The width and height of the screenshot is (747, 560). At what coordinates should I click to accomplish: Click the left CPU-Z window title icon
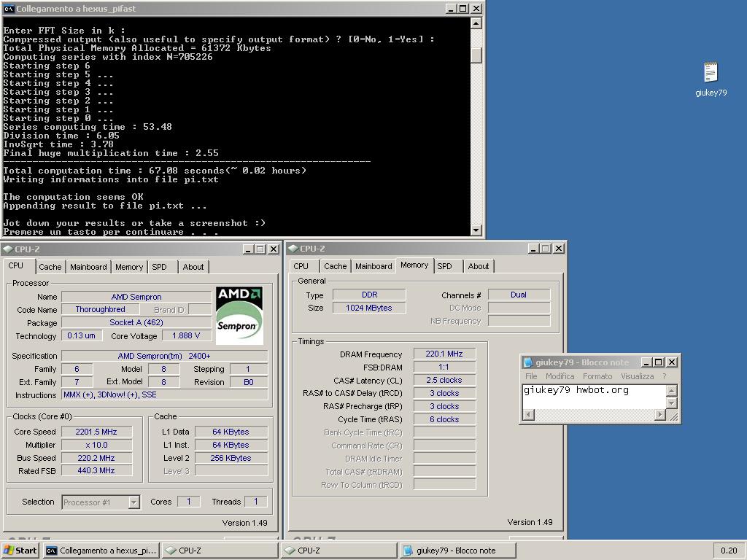pyautogui.click(x=7, y=249)
